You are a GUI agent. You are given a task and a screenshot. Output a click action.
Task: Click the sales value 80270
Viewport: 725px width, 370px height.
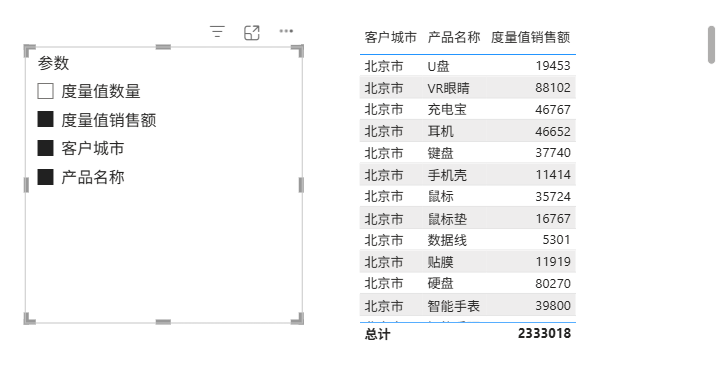553,284
